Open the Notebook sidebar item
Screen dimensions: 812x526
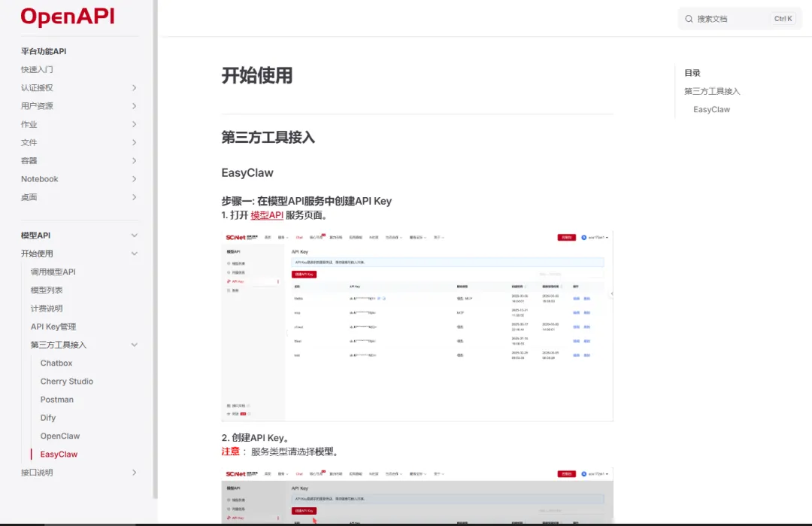coord(39,179)
